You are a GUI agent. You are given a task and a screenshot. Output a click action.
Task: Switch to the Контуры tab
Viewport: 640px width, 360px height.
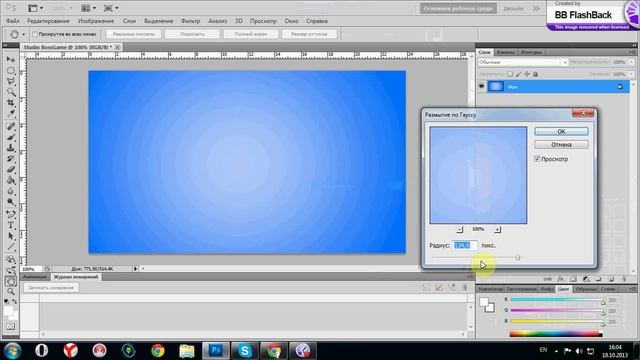click(531, 52)
